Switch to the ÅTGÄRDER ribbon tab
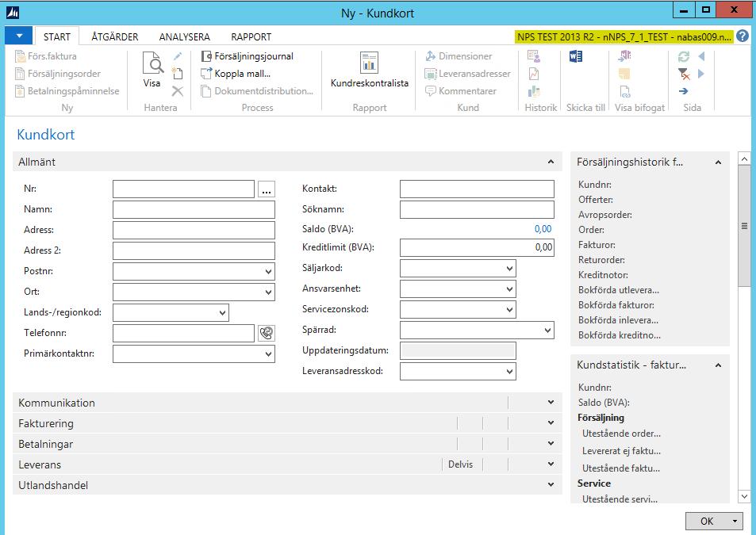 [115, 36]
